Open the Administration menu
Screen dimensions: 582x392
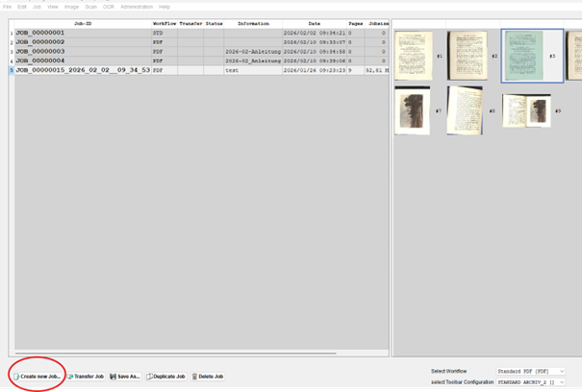point(136,7)
